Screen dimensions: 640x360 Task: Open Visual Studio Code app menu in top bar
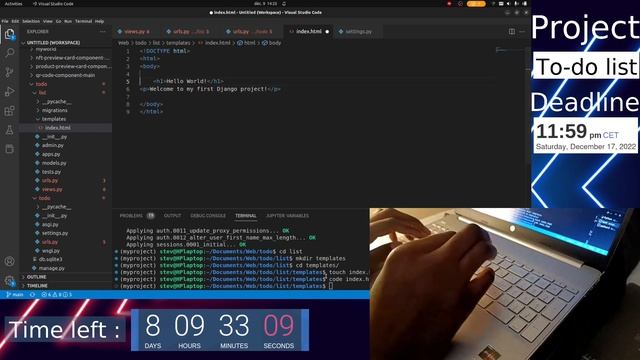pos(53,4)
